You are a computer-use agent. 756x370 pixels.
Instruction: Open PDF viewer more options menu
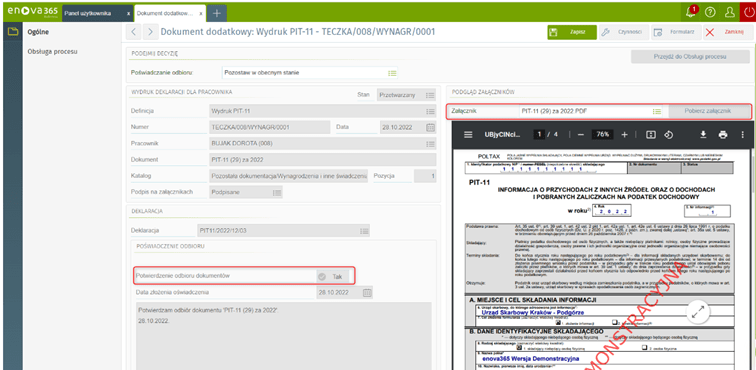[x=742, y=135]
